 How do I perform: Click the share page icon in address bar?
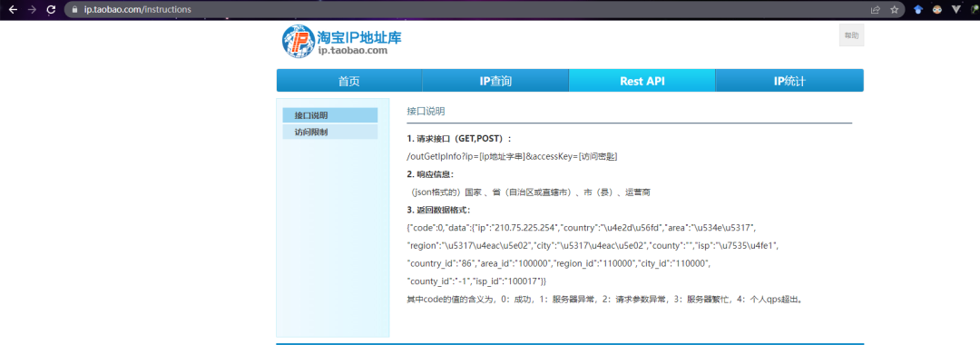[x=876, y=10]
